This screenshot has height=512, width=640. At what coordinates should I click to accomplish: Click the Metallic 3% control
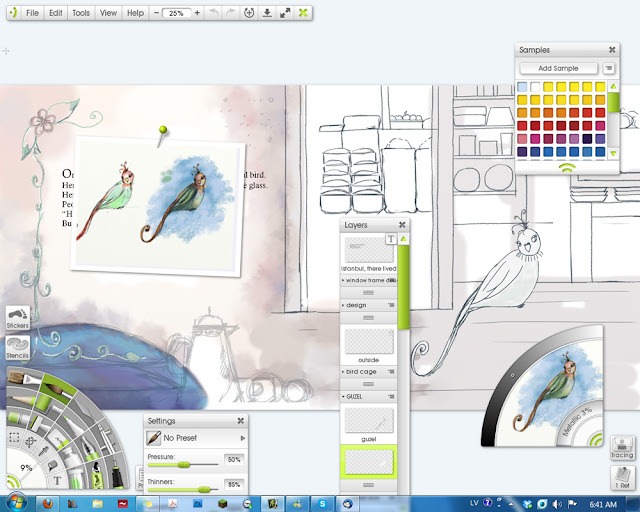(x=577, y=422)
